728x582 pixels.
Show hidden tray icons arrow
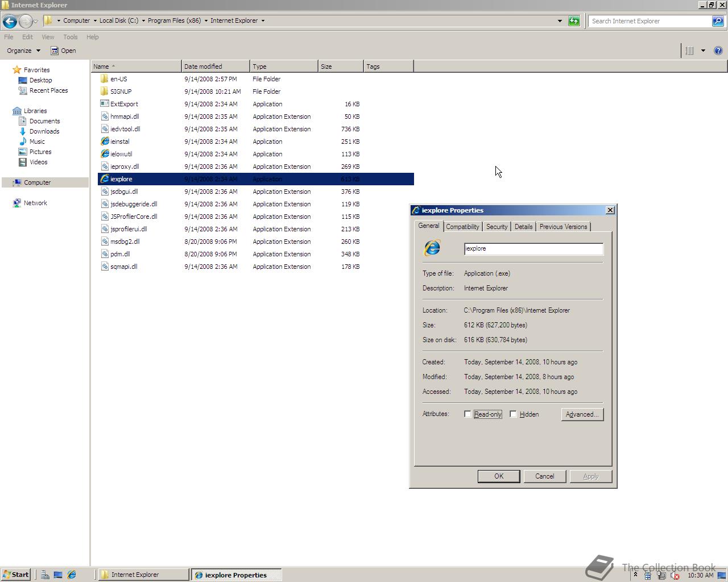click(x=636, y=575)
